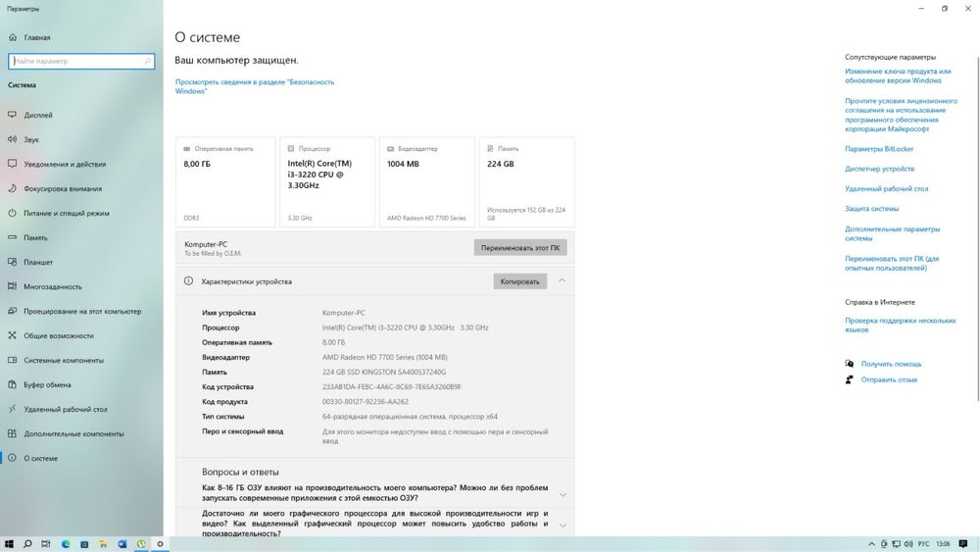Open the Безопасность Windows details link
The image size is (980, 552).
(255, 86)
